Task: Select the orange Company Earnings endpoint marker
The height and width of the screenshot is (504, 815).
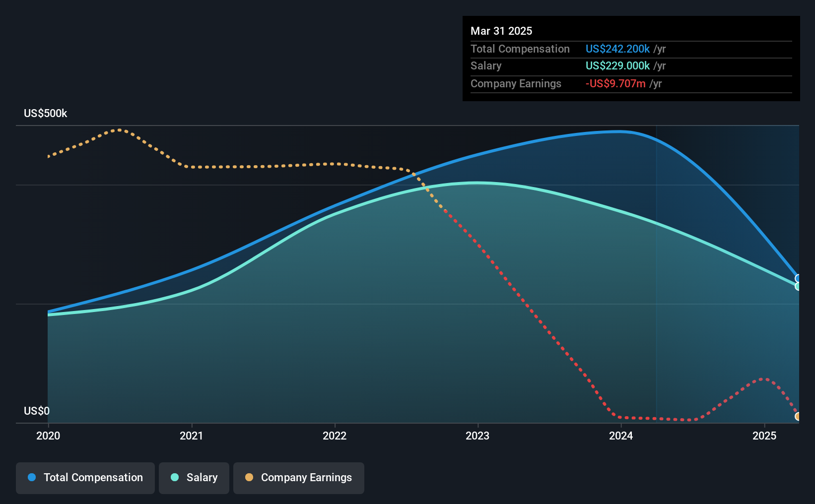Action: click(798, 417)
